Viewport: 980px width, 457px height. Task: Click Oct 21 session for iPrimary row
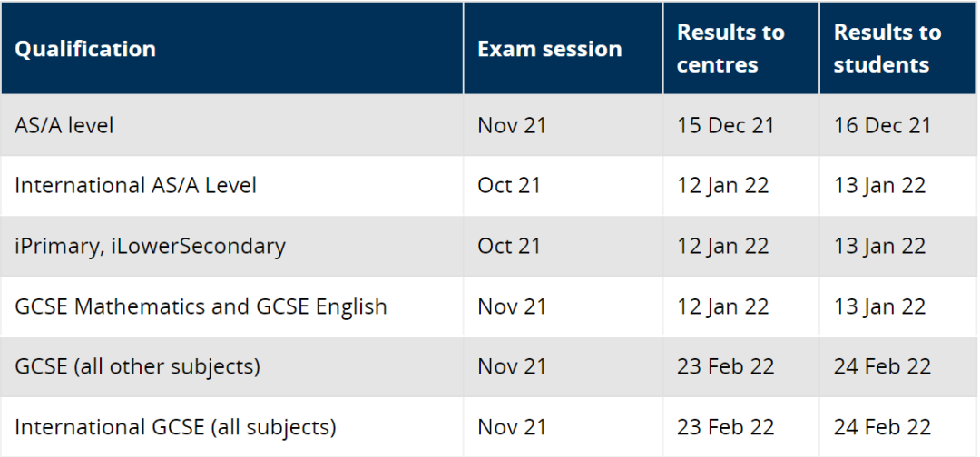(x=509, y=246)
